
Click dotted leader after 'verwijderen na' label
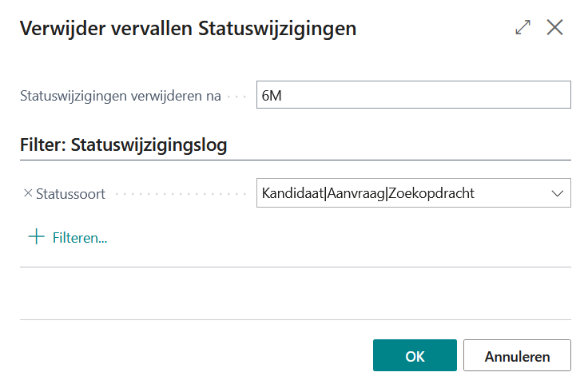point(237,96)
